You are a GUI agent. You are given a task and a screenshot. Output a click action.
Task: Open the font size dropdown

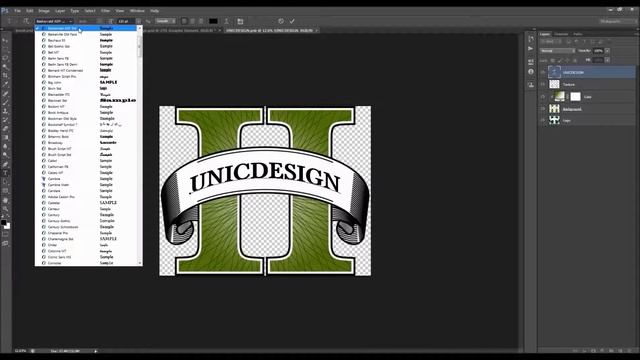click(138, 21)
